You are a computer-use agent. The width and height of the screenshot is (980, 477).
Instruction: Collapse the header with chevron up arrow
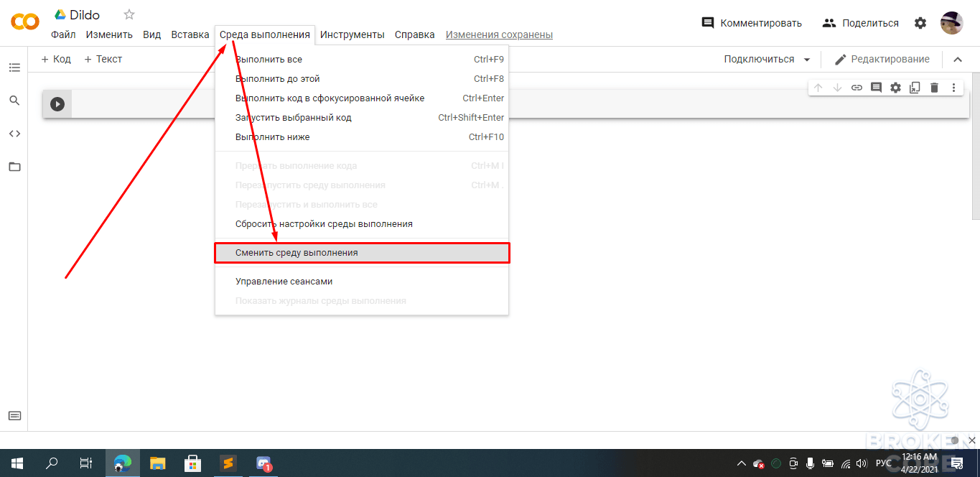click(958, 60)
